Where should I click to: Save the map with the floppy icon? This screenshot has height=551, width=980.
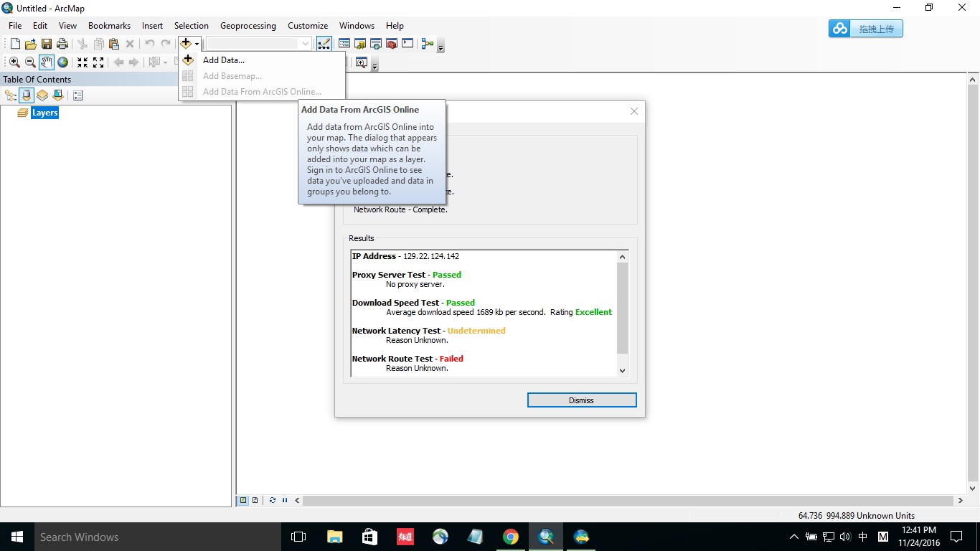pyautogui.click(x=47, y=44)
